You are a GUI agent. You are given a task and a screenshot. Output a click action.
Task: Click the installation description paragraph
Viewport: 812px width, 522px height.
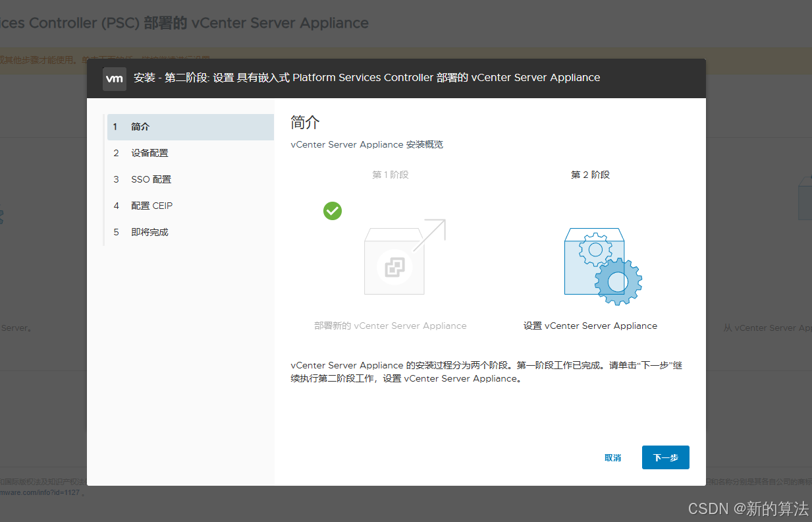pos(486,372)
